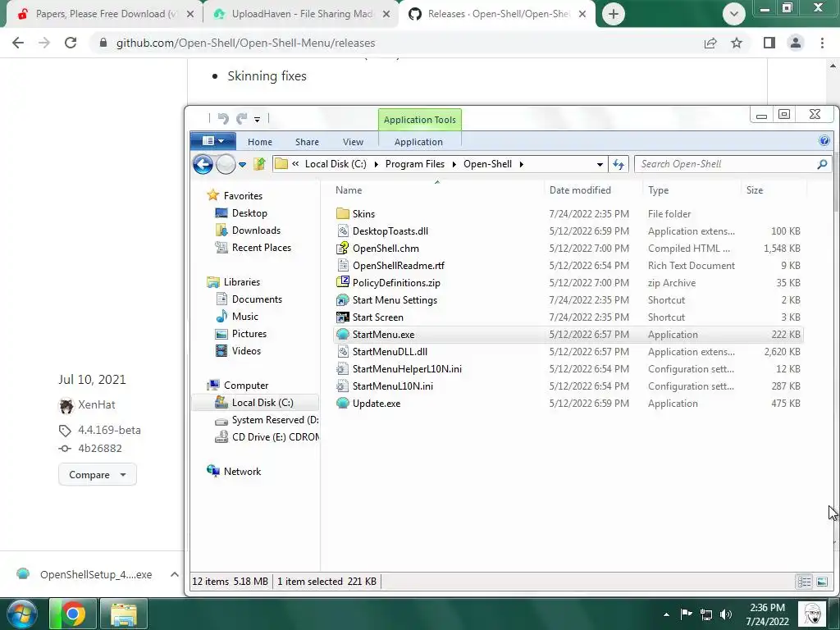This screenshot has width=840, height=630.
Task: Open the Explorer File menu dropdown
Action: (212, 141)
